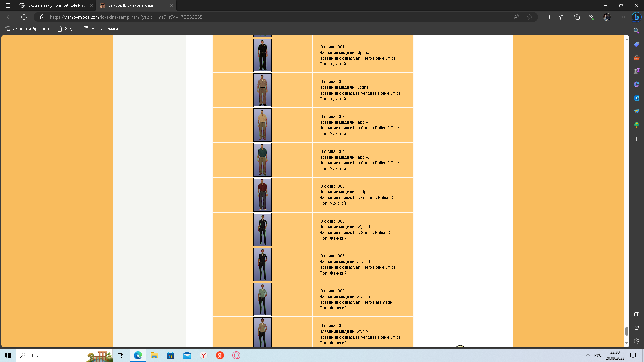Click skin 301 thumbnail image
Viewport: 644px width, 362px height.
click(262, 55)
